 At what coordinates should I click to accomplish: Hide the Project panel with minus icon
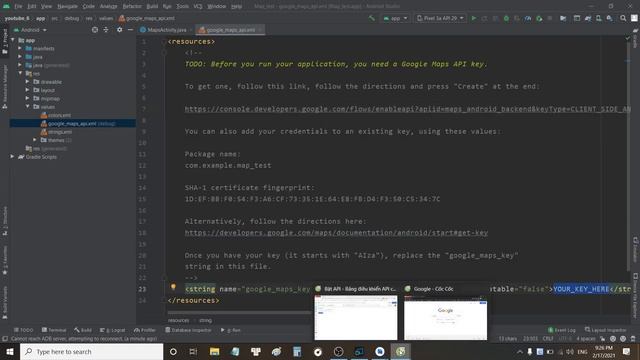(130, 30)
